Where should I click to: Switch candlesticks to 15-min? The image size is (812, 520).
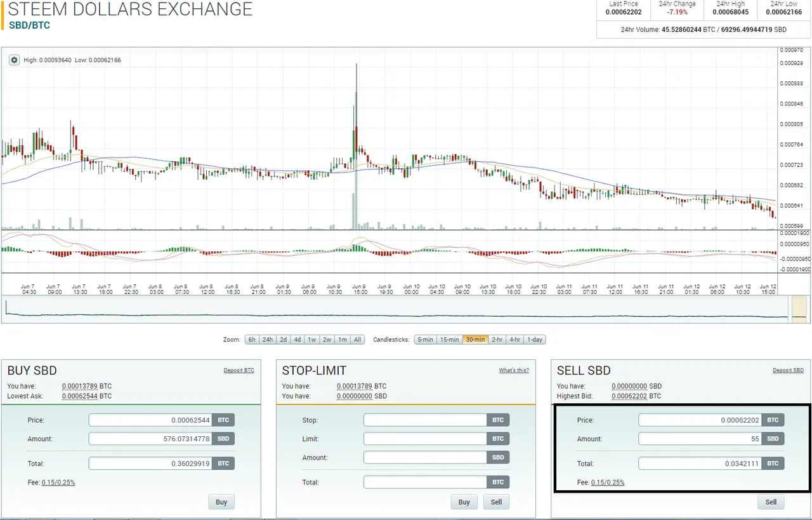449,340
